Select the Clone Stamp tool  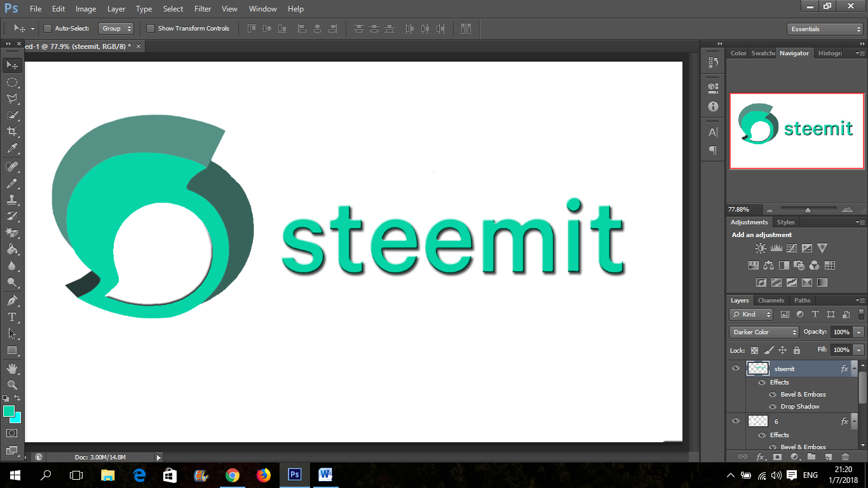point(12,200)
